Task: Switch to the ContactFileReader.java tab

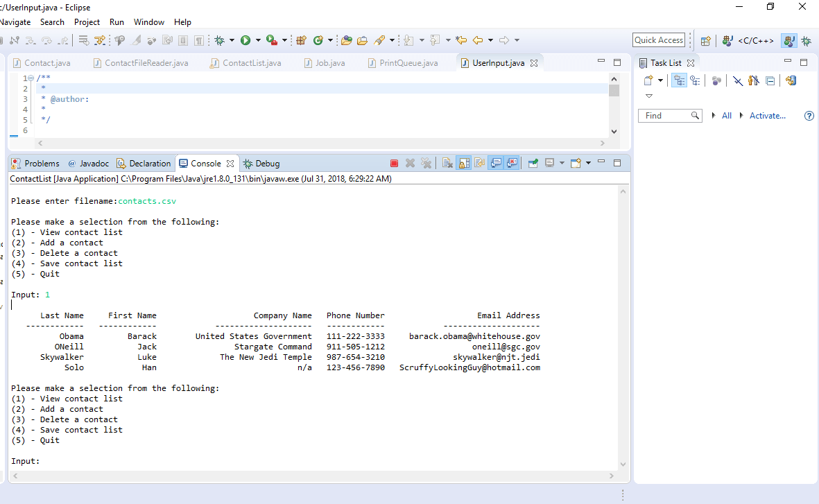Action: [x=141, y=62]
